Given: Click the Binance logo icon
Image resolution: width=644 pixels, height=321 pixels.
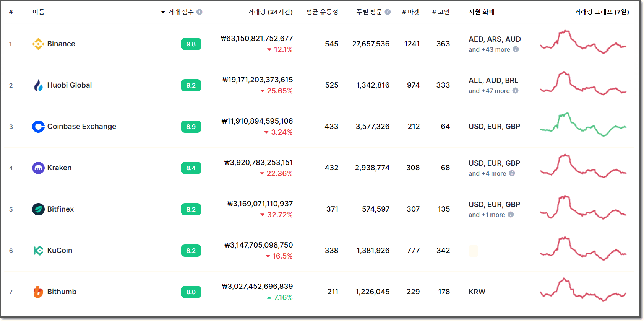Looking at the screenshot, I should (x=38, y=44).
